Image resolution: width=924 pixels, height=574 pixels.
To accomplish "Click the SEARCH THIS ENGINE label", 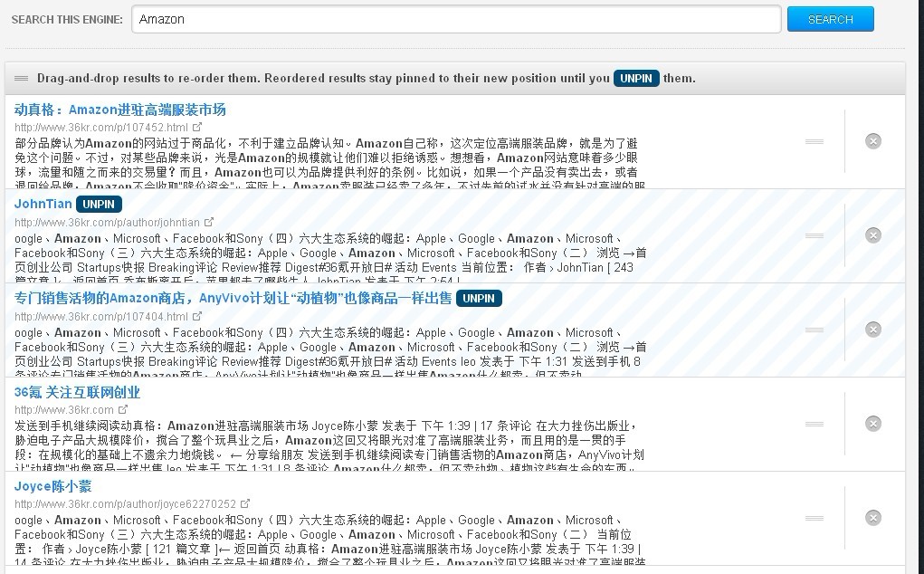I will [x=67, y=19].
